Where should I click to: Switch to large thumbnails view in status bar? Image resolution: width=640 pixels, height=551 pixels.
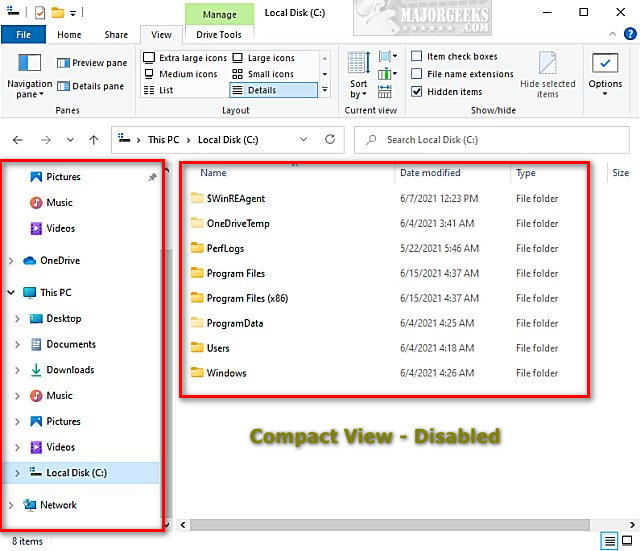pyautogui.click(x=627, y=541)
